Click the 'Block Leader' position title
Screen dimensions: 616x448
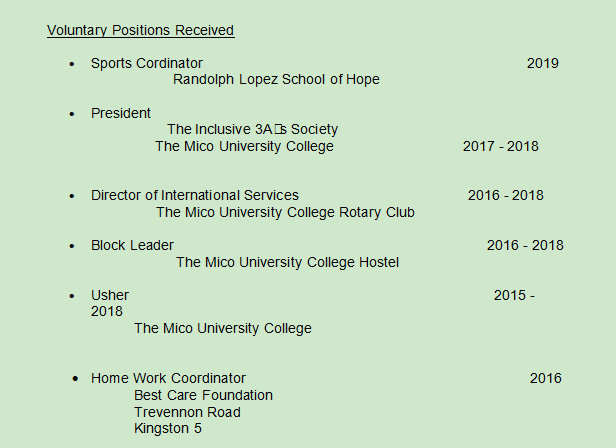tap(132, 245)
